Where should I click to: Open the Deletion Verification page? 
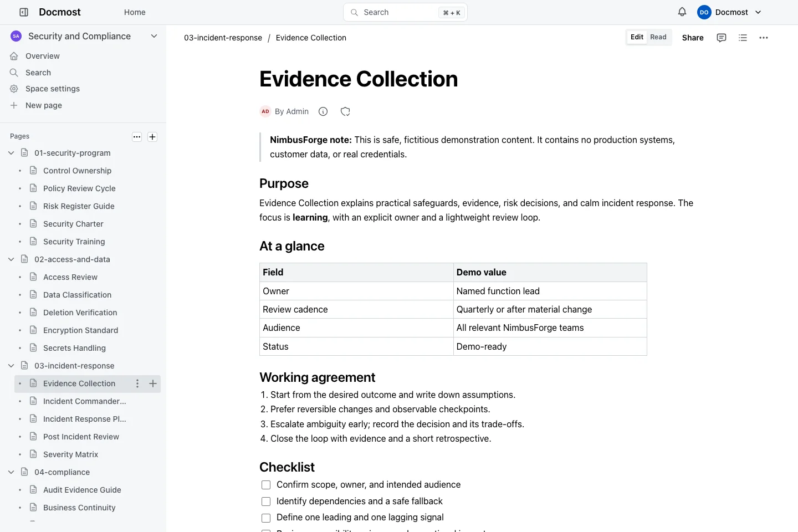80,313
